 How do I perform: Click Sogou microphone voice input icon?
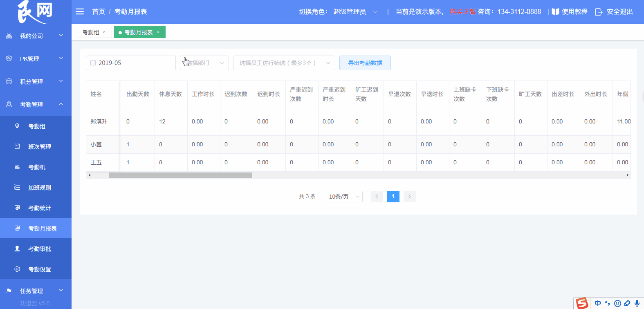637,303
